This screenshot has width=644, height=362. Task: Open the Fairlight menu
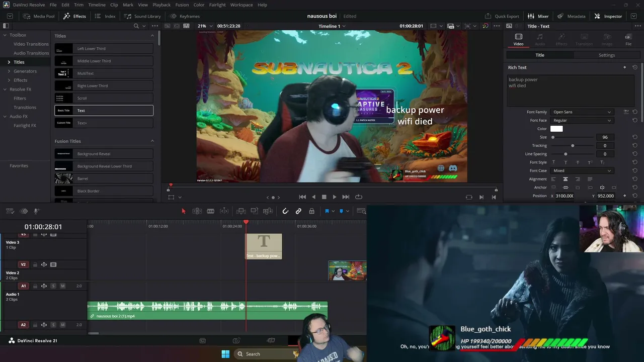(217, 5)
